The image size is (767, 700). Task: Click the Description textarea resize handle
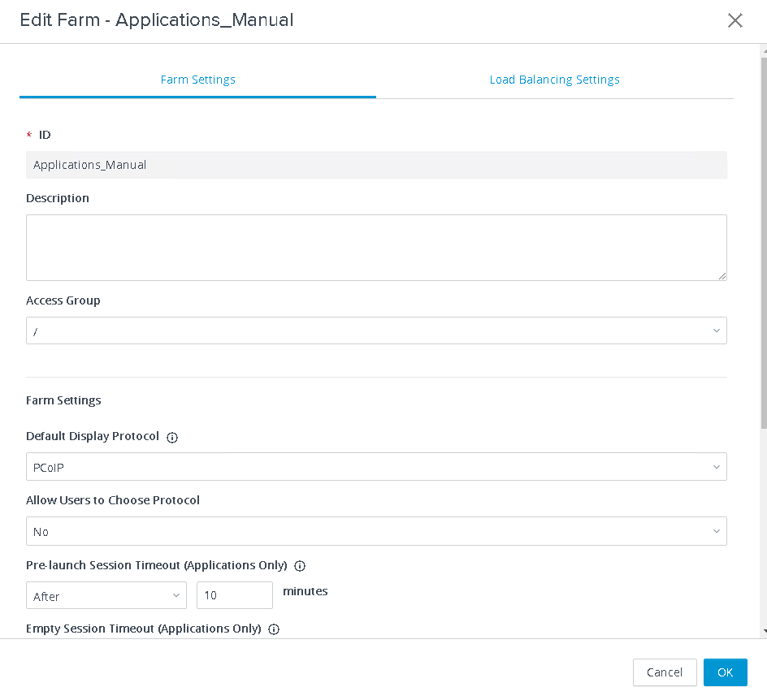click(722, 276)
